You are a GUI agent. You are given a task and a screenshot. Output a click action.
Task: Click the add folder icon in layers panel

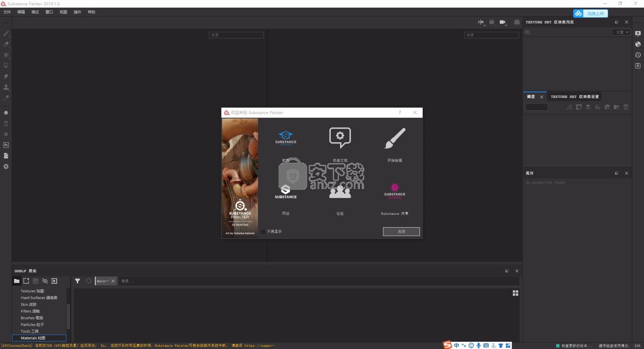click(616, 107)
